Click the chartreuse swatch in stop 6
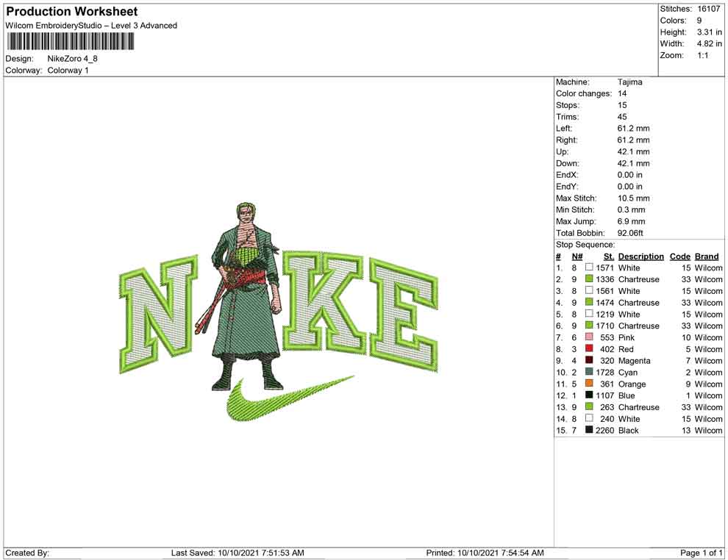The height and width of the screenshot is (560, 728). click(589, 326)
